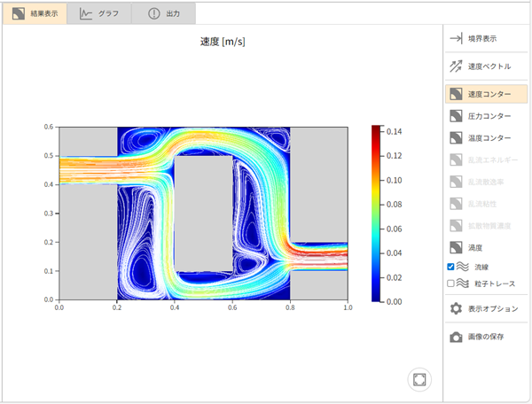Click the velocity color scale bar
Viewport: 532px width, 404px height.
click(377, 213)
